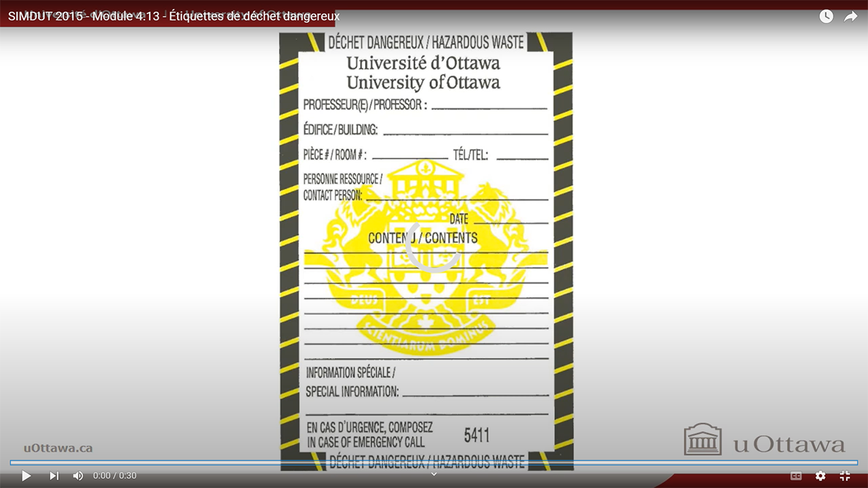The height and width of the screenshot is (488, 868).
Task: Toggle closed captions on
Action: tap(796, 476)
